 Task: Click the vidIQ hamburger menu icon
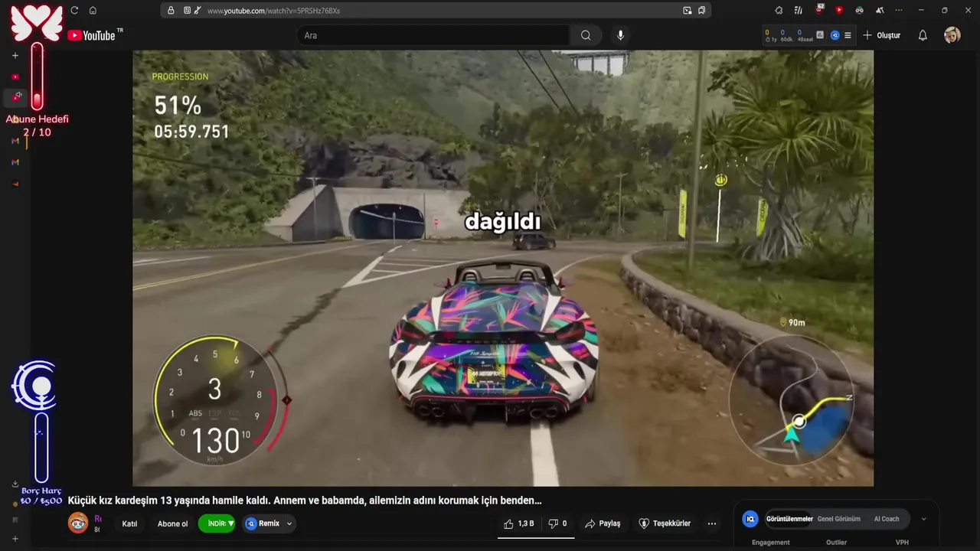click(x=848, y=35)
